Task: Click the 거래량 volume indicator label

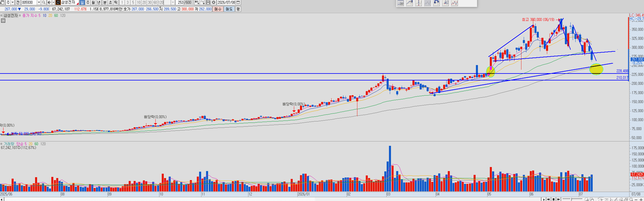Action: (9, 144)
